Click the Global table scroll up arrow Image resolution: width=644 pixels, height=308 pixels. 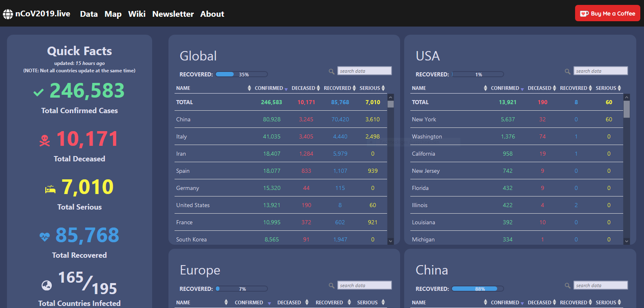pos(391,97)
